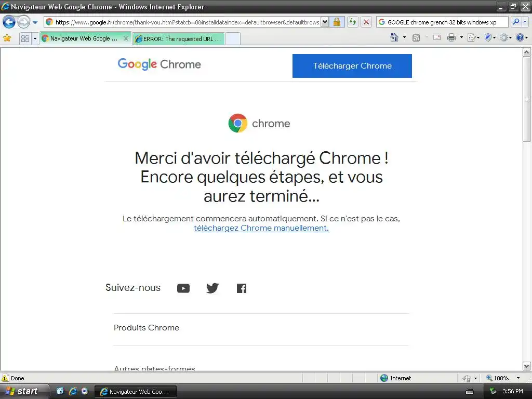Open the YouTube social icon
This screenshot has width=532, height=399.
(183, 288)
